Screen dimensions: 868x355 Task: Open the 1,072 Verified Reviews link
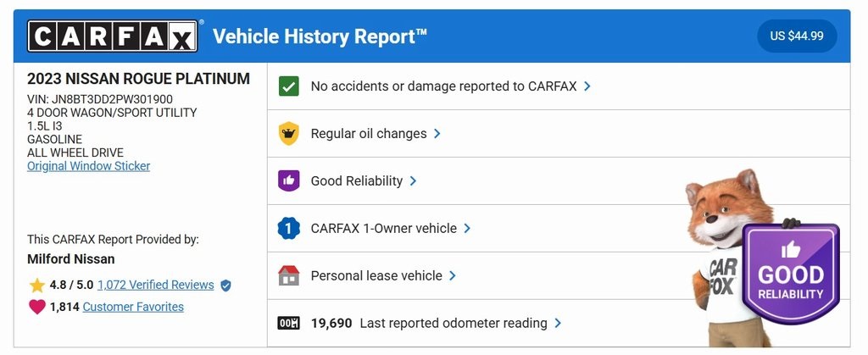[157, 286]
